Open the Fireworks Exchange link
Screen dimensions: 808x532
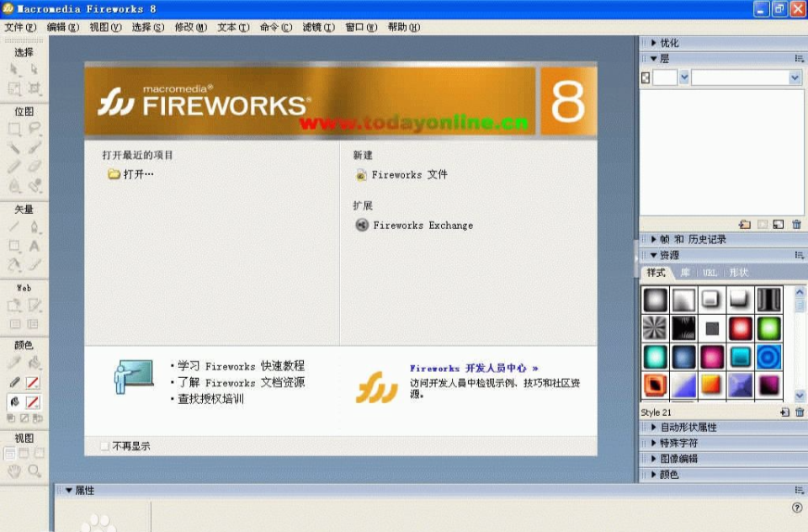coord(414,226)
